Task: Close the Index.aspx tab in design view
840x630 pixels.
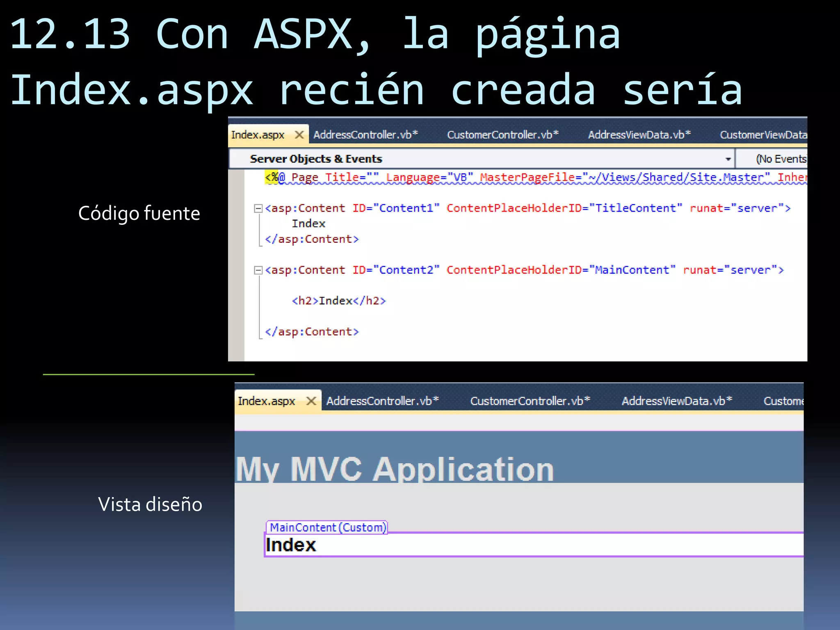Action: click(311, 401)
